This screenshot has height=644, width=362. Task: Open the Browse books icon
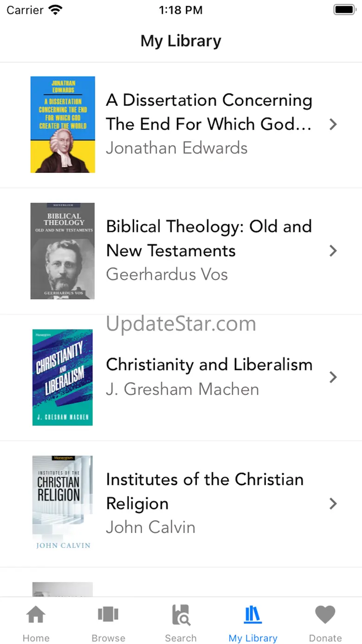[108, 616]
